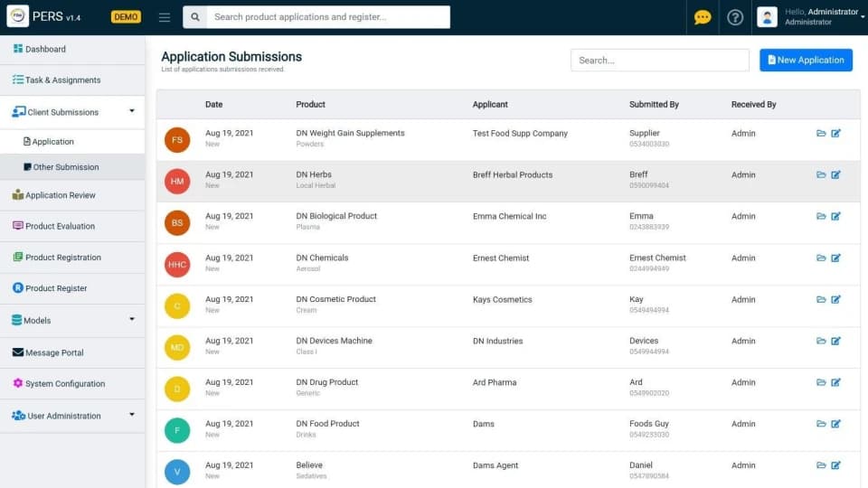Open Product Evaluation in sidebar
Viewport: 868px width, 488px height.
click(x=72, y=226)
